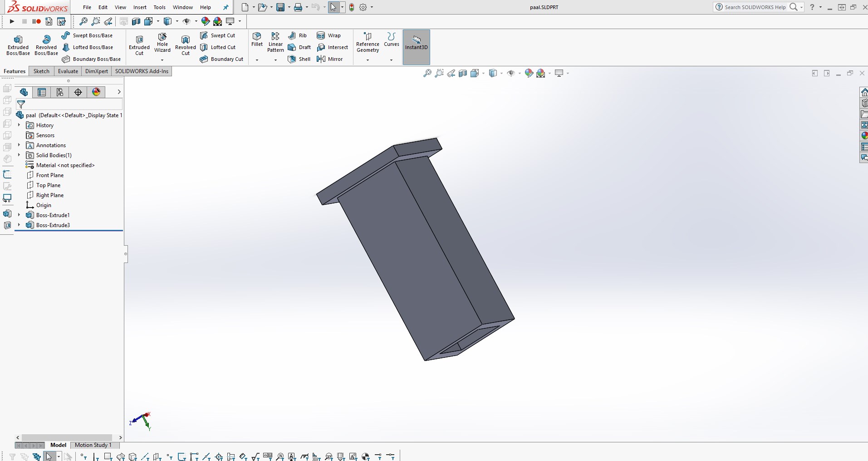The height and width of the screenshot is (461, 868).
Task: Open the Linear Pattern tool
Action: tap(275, 42)
